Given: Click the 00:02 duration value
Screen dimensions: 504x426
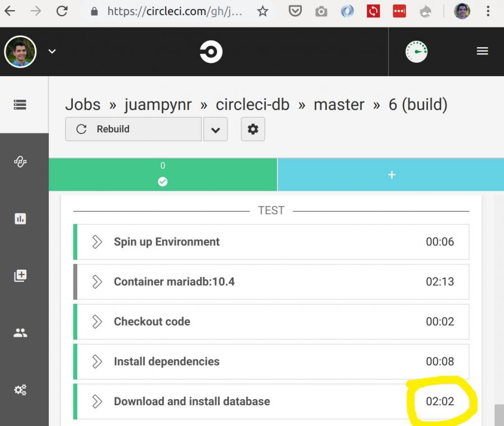Looking at the screenshot, I should (440, 322).
